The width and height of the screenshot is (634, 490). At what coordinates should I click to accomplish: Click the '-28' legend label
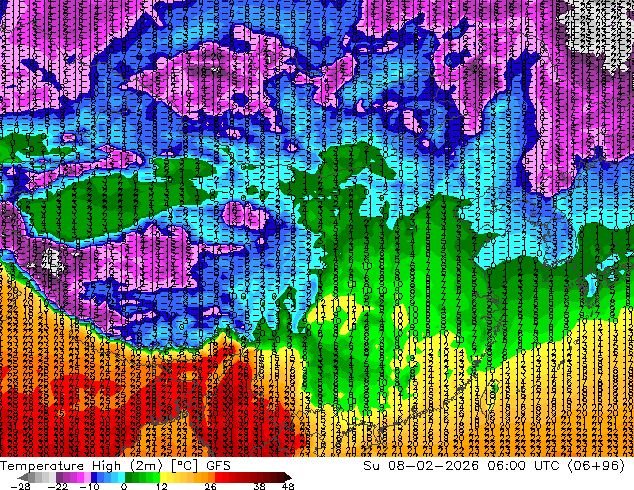coord(20,486)
